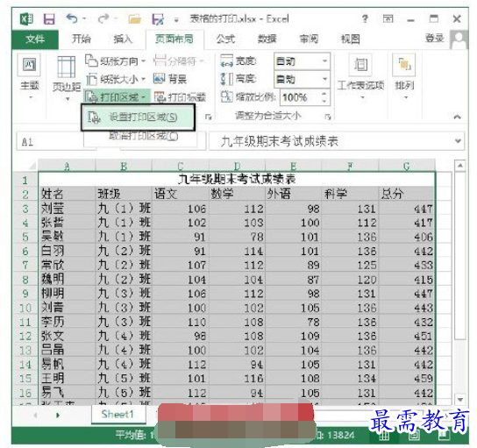Open the quick access toolbar customize arrow

pyautogui.click(x=176, y=20)
